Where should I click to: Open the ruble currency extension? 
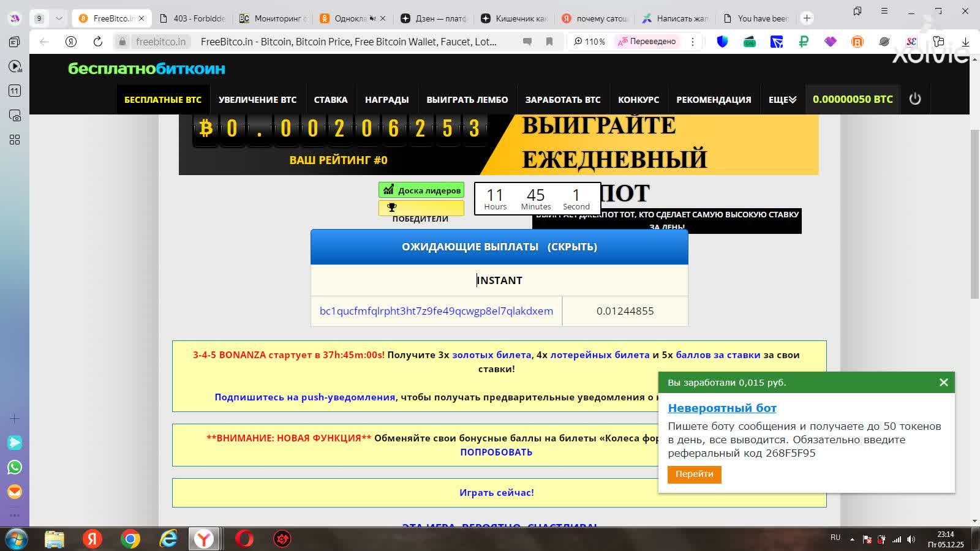(x=804, y=42)
